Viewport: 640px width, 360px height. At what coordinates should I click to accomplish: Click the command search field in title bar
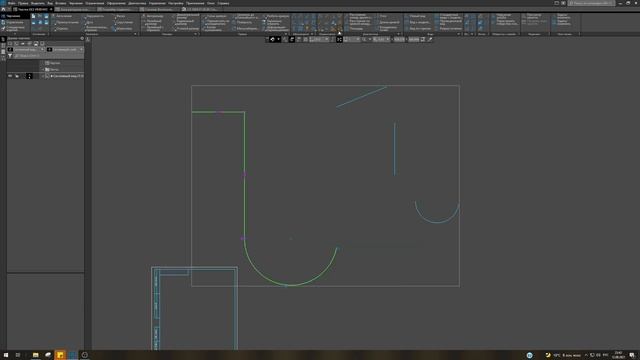click(591, 3)
